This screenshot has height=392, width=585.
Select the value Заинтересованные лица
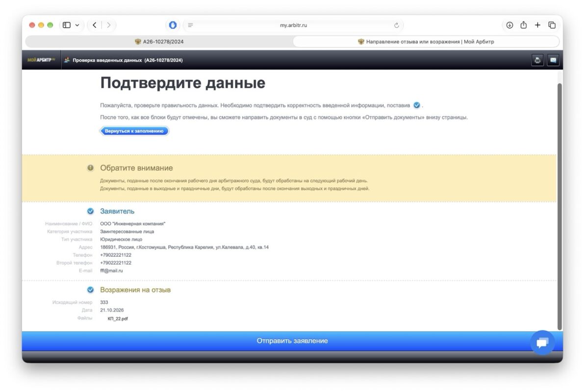[x=127, y=232]
